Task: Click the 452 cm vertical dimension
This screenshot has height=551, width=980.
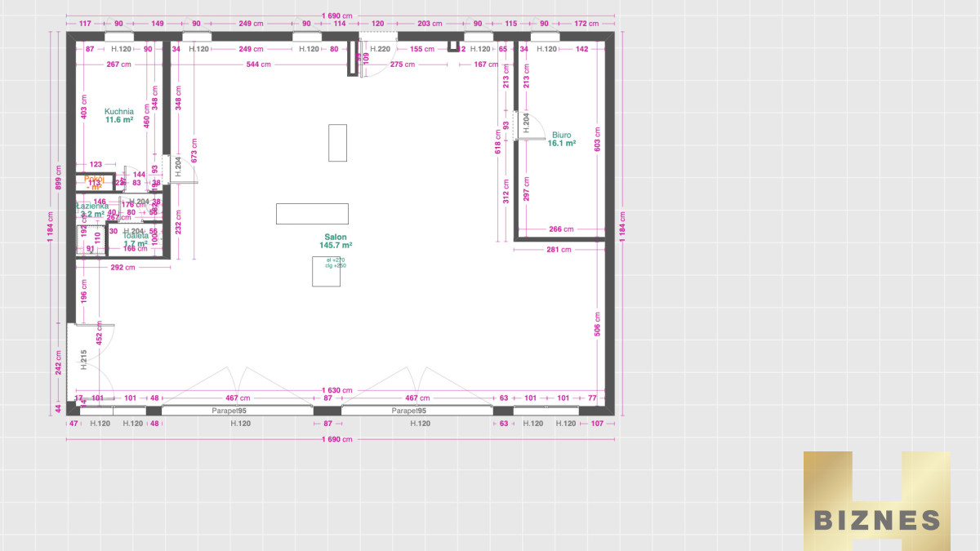Action: tap(100, 338)
